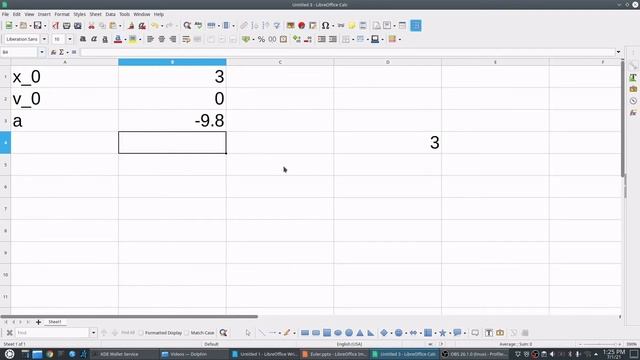
Task: Open the Paste options arrow
Action: [120, 26]
